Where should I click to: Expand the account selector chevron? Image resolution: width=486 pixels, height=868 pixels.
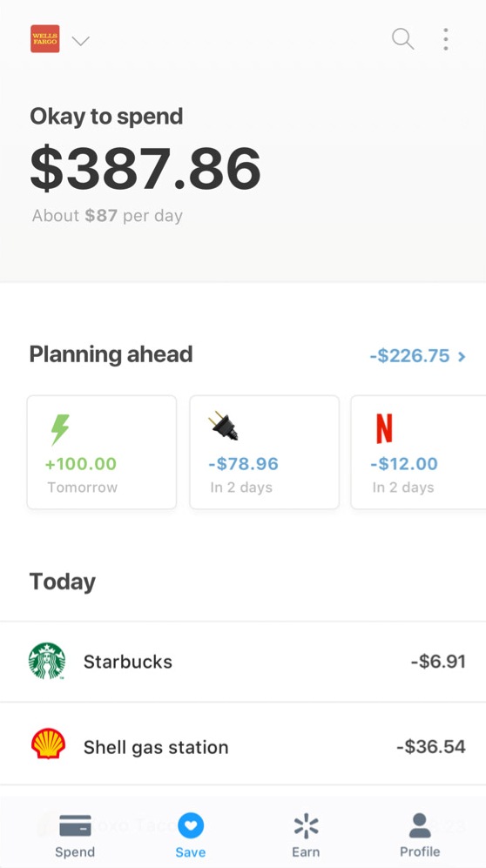pos(80,41)
